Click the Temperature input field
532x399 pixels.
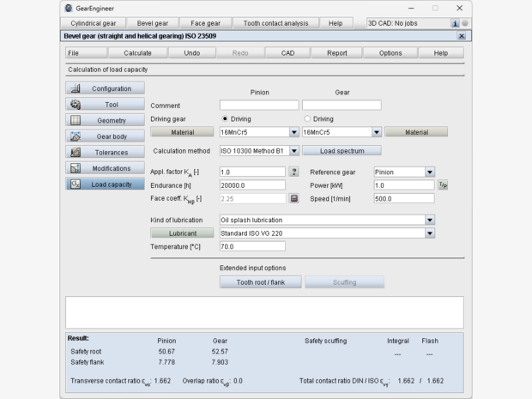pyautogui.click(x=252, y=246)
